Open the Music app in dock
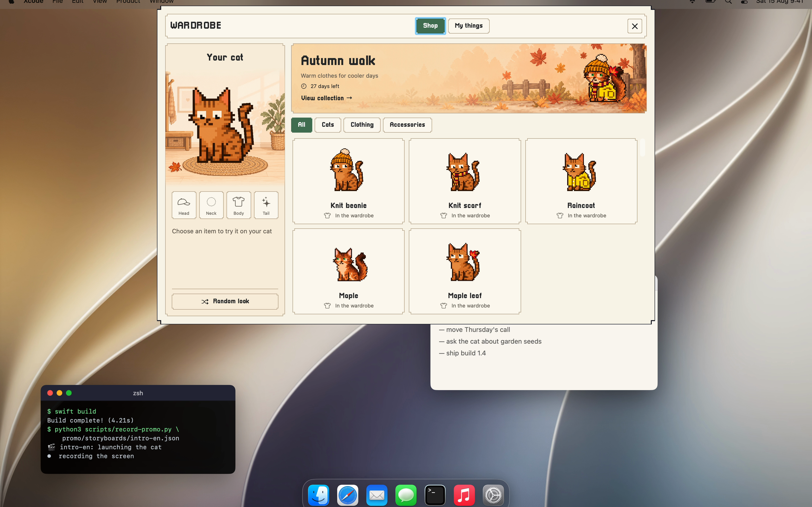The width and height of the screenshot is (812, 507). [x=464, y=495]
